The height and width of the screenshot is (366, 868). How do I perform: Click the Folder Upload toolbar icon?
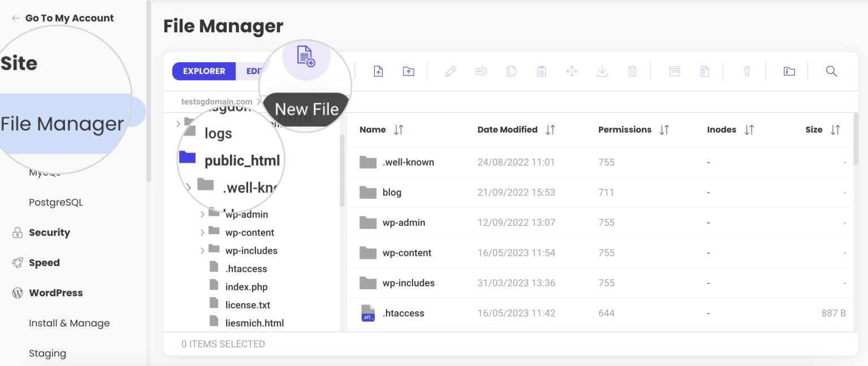tap(409, 71)
